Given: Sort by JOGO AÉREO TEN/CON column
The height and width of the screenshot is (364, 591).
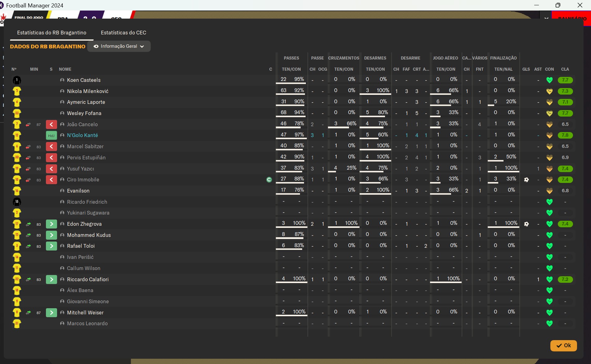Looking at the screenshot, I should [446, 69].
